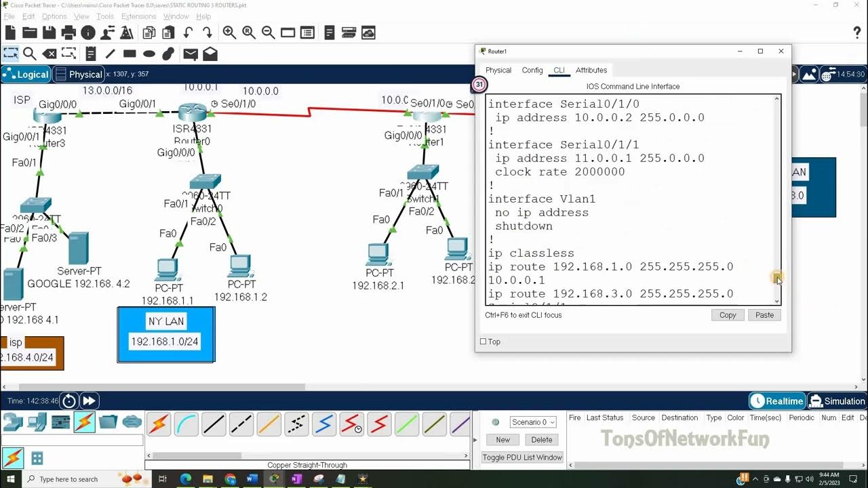868x488 pixels.
Task: Click the cable list horizontal scrollbar
Action: (x=197, y=455)
